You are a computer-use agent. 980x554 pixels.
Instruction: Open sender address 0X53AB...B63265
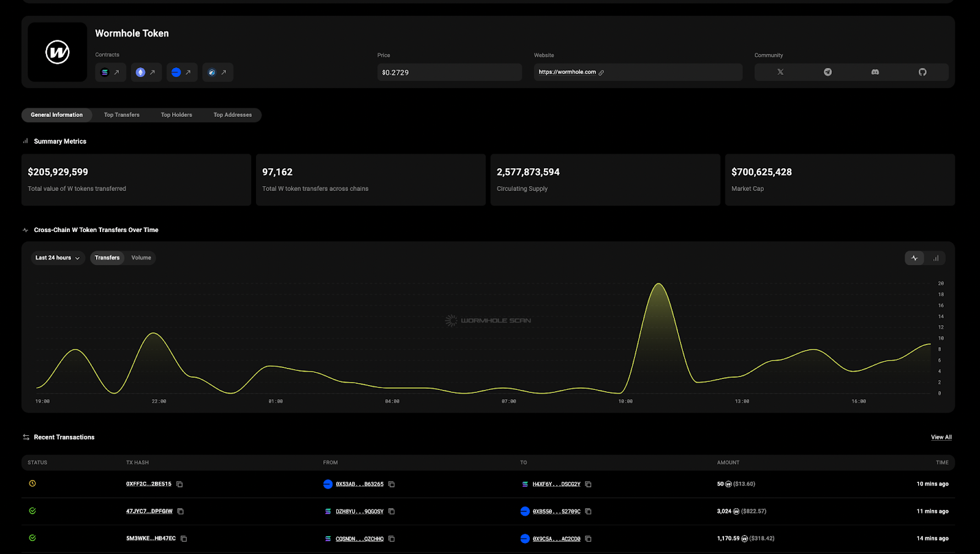[360, 484]
